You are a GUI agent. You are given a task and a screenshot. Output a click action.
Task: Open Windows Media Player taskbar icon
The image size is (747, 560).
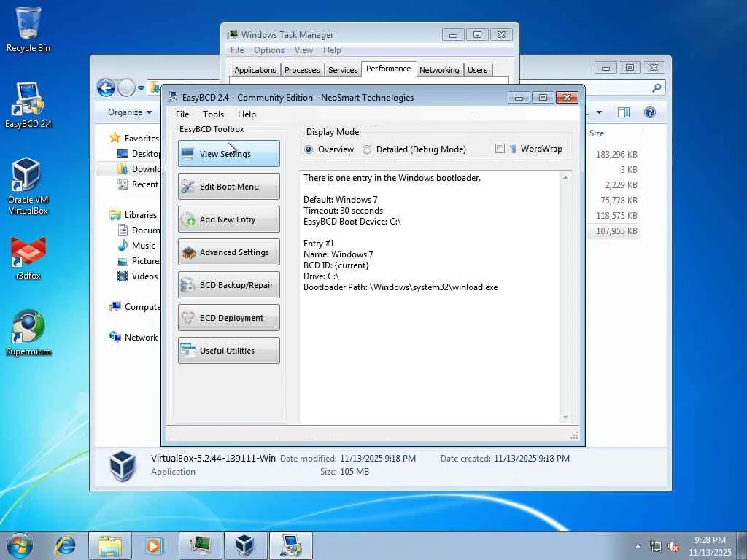(153, 545)
